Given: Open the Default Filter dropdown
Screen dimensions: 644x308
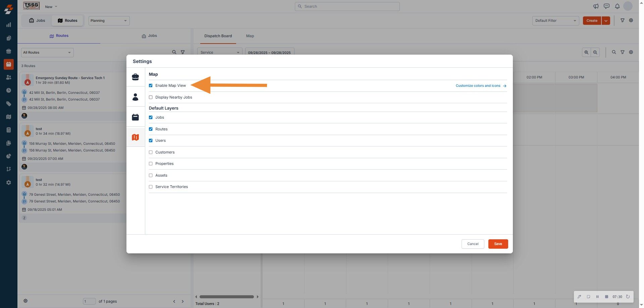Looking at the screenshot, I should 555,21.
